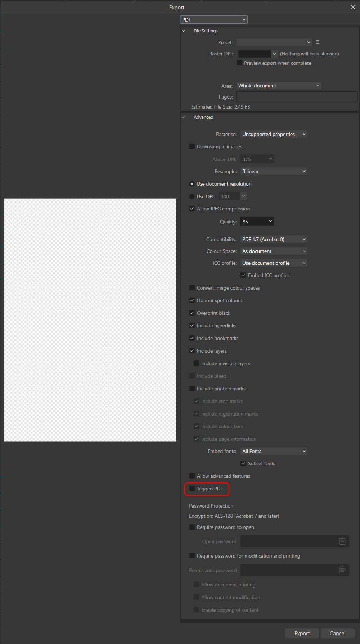Viewport: 360px width, 644px height.
Task: Enable Include printers marks
Action: [x=192, y=389]
